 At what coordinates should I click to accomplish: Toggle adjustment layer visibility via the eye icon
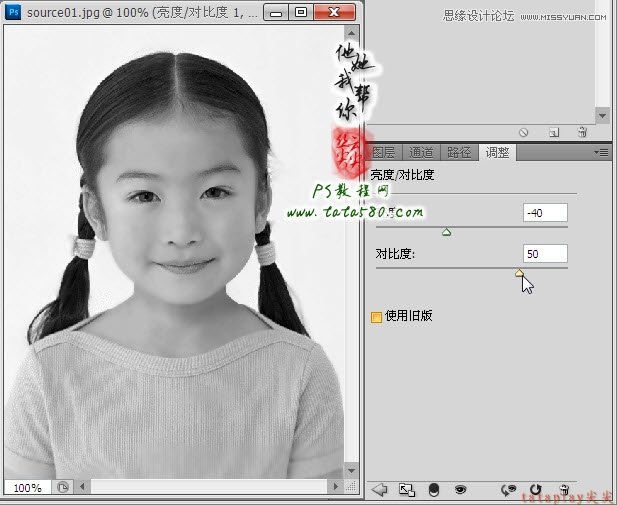point(460,490)
